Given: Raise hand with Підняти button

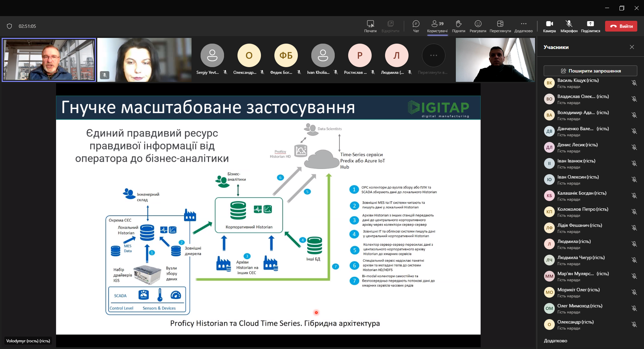Looking at the screenshot, I should point(459,26).
